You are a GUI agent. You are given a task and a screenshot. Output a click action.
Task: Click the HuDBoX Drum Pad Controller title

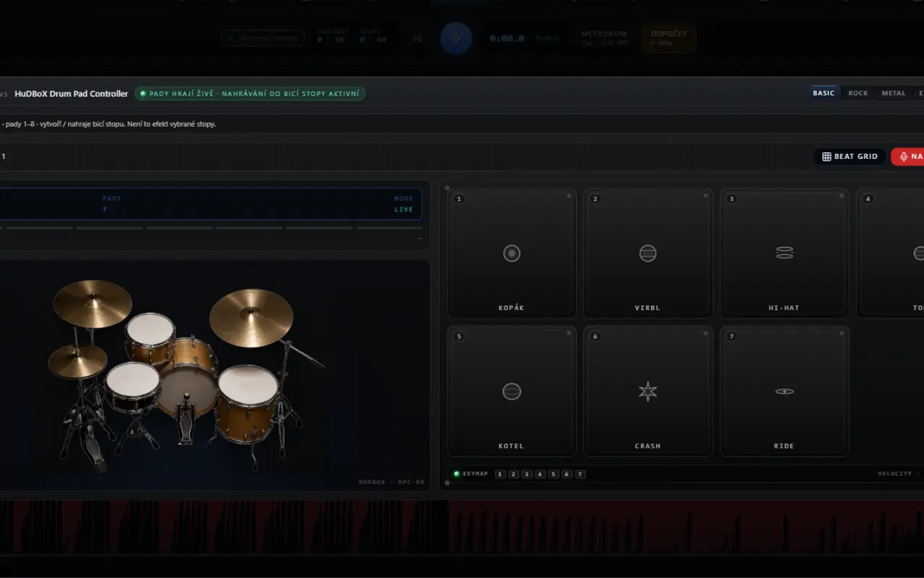tap(71, 94)
